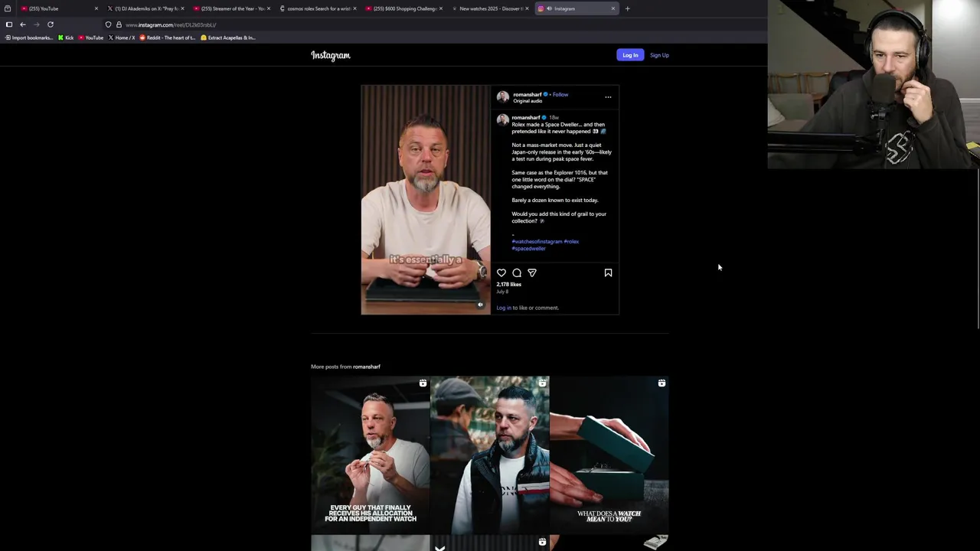Open the Extract Acapellas bookmark
The width and height of the screenshot is (980, 551).
228,37
